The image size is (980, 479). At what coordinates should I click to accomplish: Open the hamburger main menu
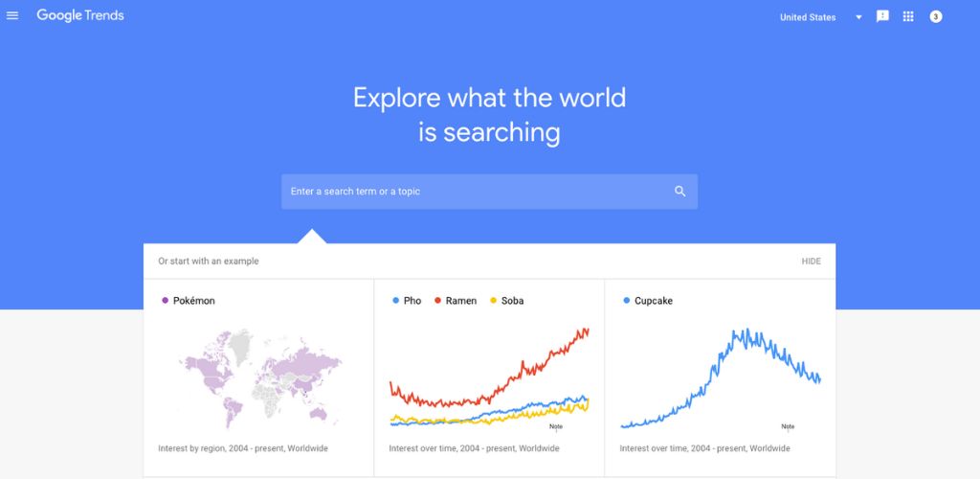(x=12, y=15)
